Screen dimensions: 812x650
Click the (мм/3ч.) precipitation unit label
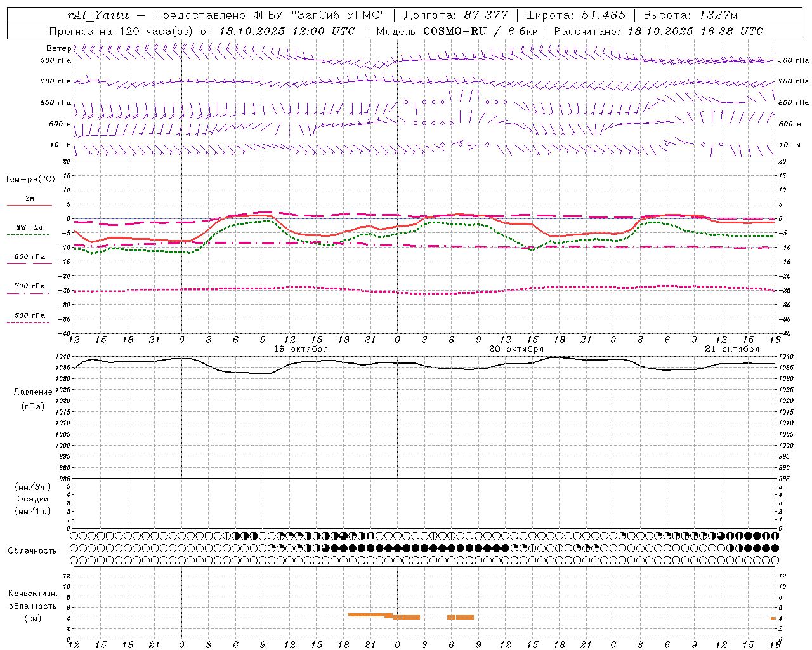coord(33,487)
